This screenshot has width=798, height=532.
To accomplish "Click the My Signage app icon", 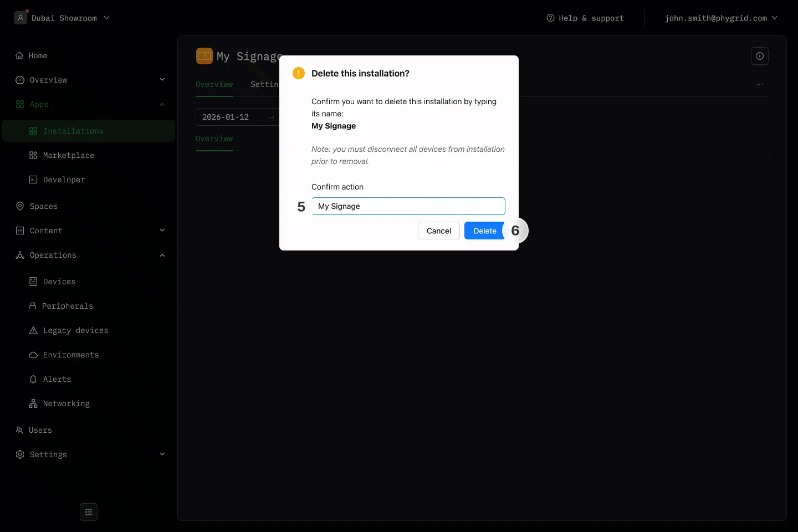I will [x=204, y=56].
